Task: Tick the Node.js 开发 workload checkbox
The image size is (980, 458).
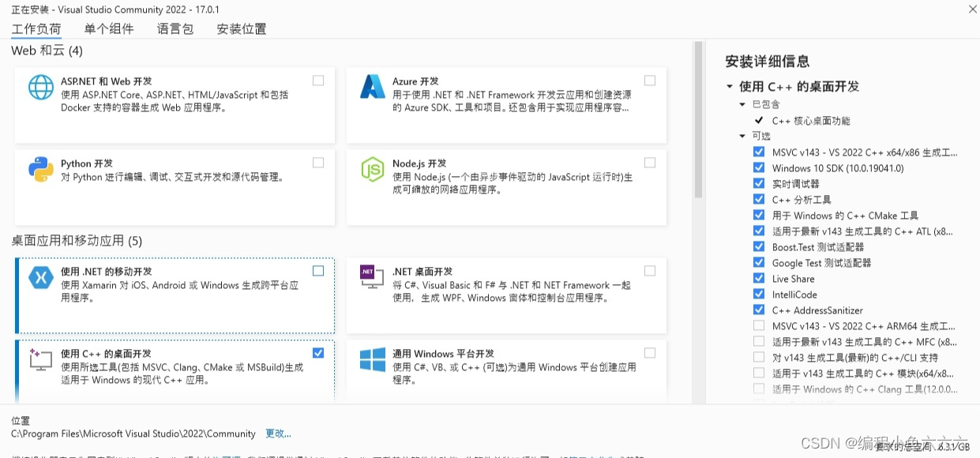Action: click(650, 163)
